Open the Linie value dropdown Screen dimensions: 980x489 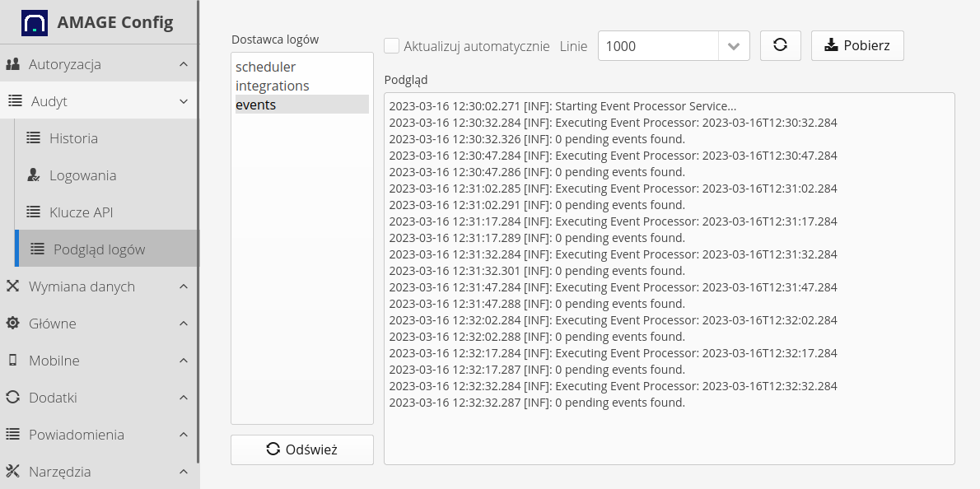(733, 45)
